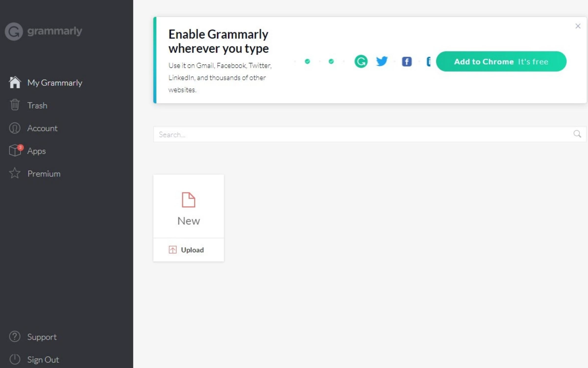The height and width of the screenshot is (368, 588).
Task: Click the Apps puzzle piece icon
Action: click(15, 151)
